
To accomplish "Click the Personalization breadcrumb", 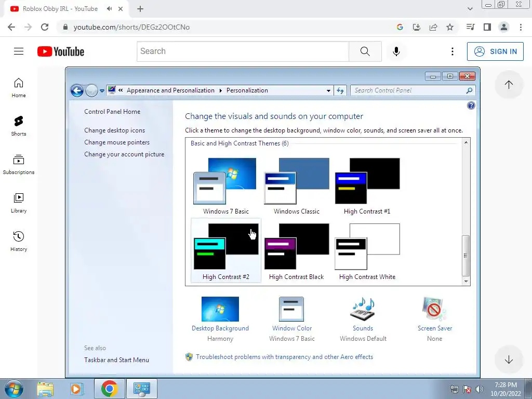I will [x=247, y=90].
